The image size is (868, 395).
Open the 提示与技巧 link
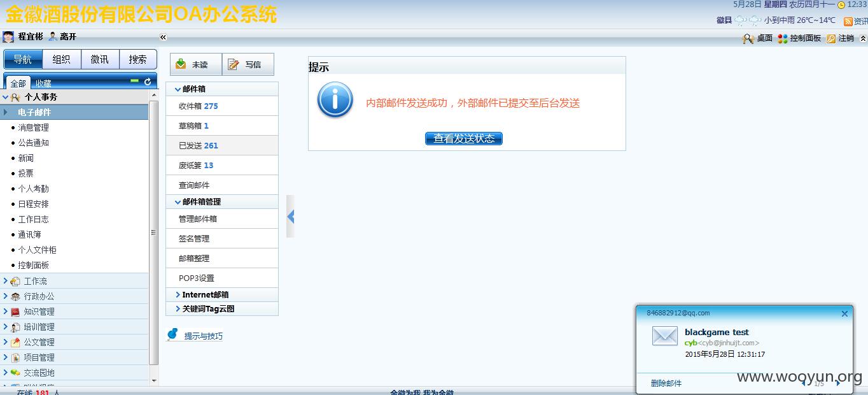coord(203,336)
